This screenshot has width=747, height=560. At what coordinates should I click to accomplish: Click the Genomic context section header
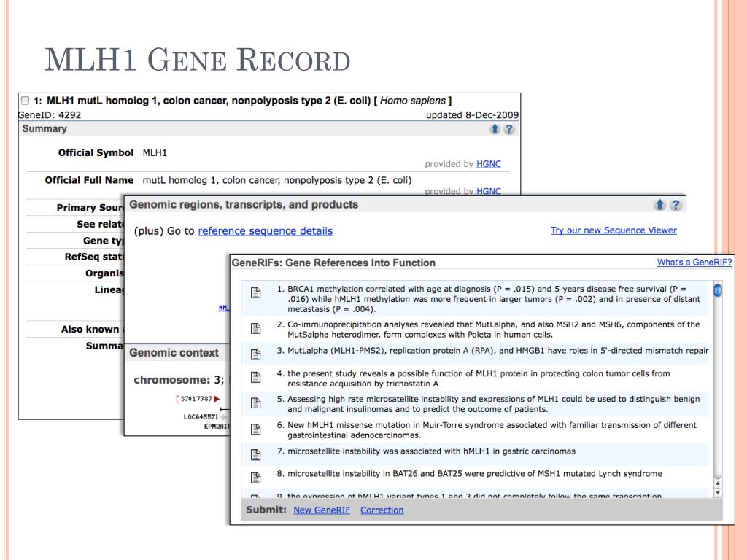[174, 353]
